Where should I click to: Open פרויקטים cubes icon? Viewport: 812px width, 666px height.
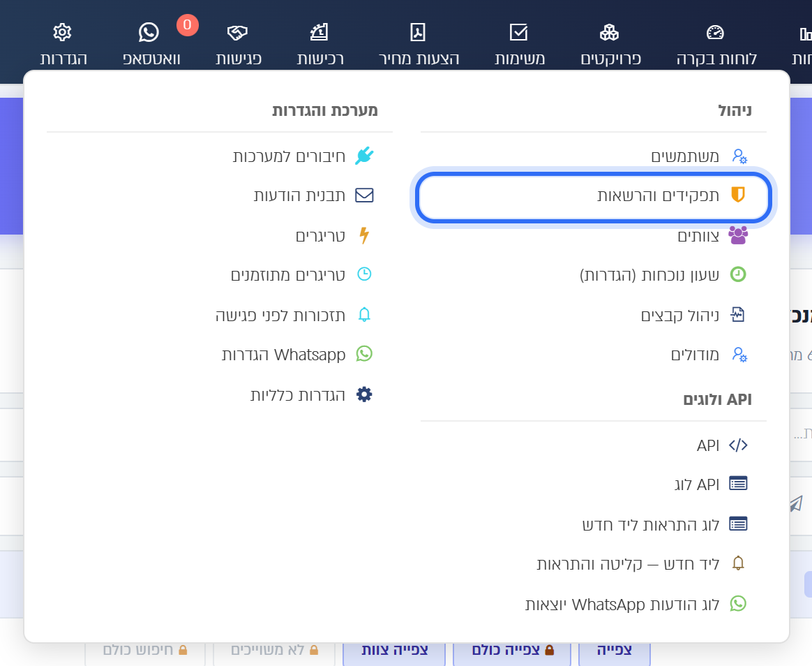[609, 32]
